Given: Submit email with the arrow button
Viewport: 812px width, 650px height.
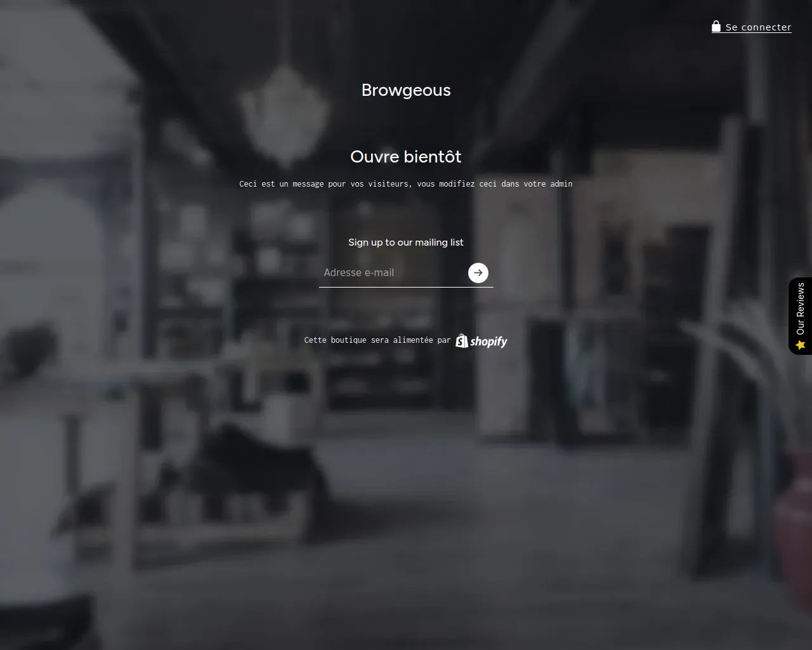Looking at the screenshot, I should [478, 272].
